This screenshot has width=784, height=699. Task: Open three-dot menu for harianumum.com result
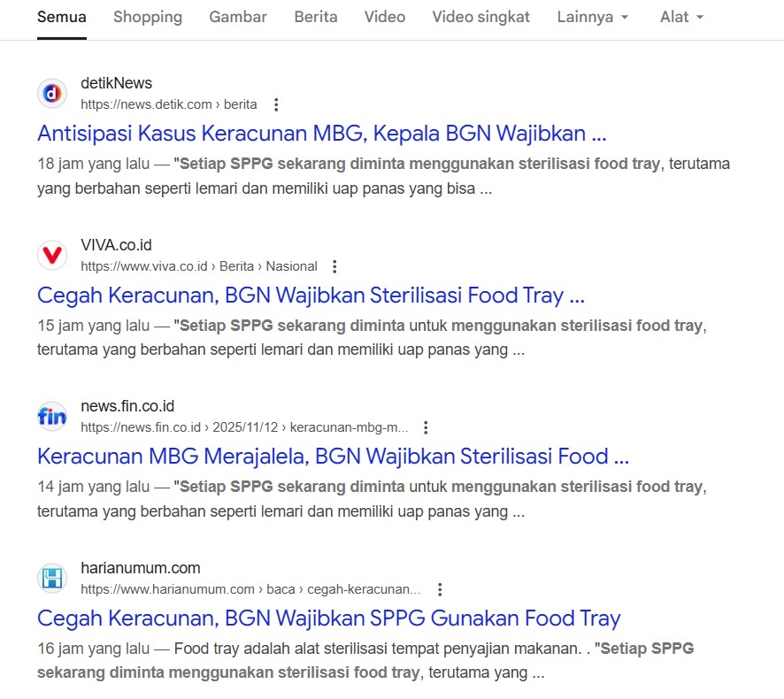[x=440, y=589]
